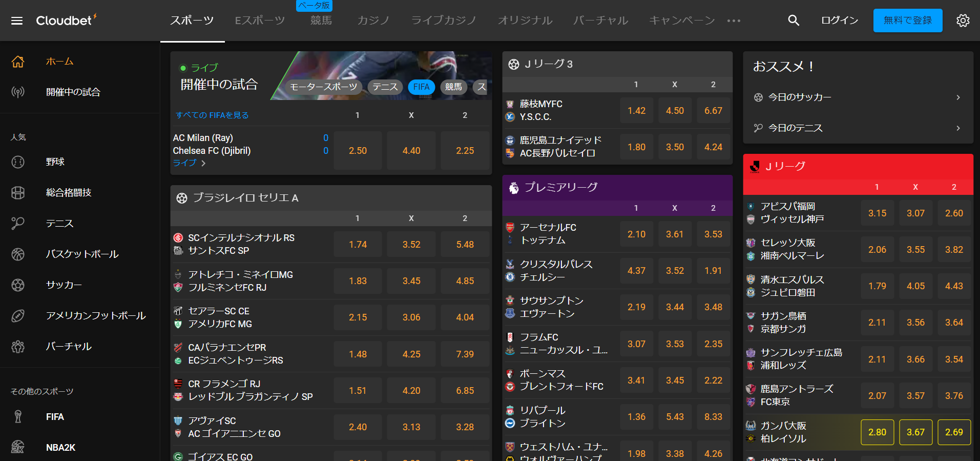The image size is (980, 461).
Task: Open the バーチャル tab in top navigation
Action: 601,21
